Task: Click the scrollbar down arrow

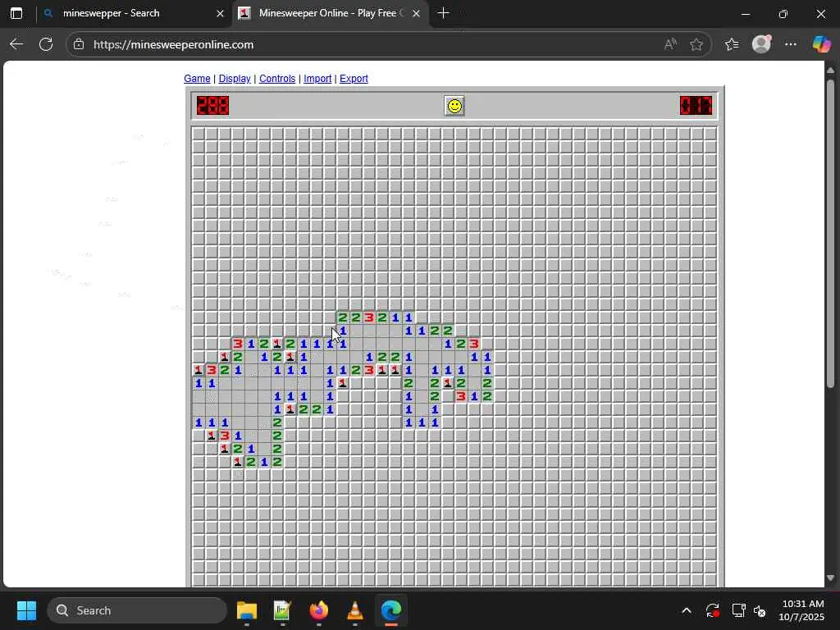Action: click(x=831, y=578)
